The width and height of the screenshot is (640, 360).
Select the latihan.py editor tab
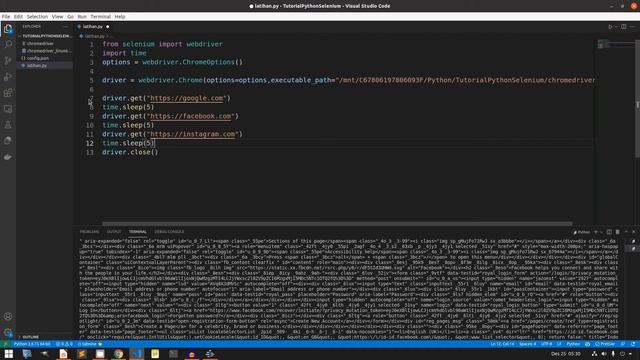[93, 27]
